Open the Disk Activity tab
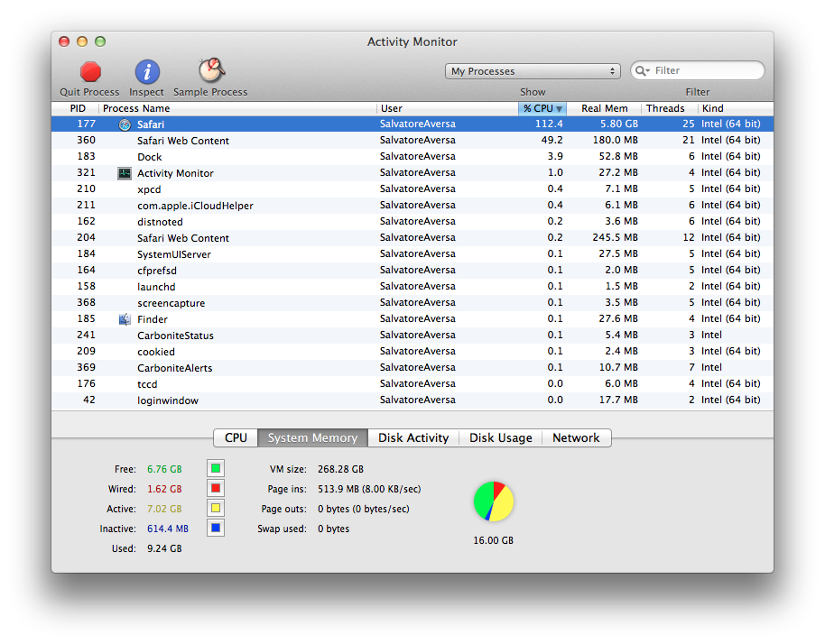Viewport: 825px width, 644px height. coord(413,438)
